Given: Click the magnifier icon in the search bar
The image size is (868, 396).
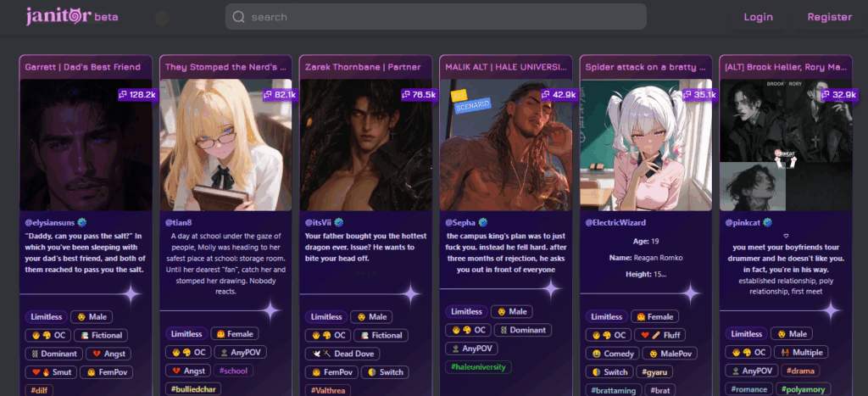Looking at the screenshot, I should (239, 17).
